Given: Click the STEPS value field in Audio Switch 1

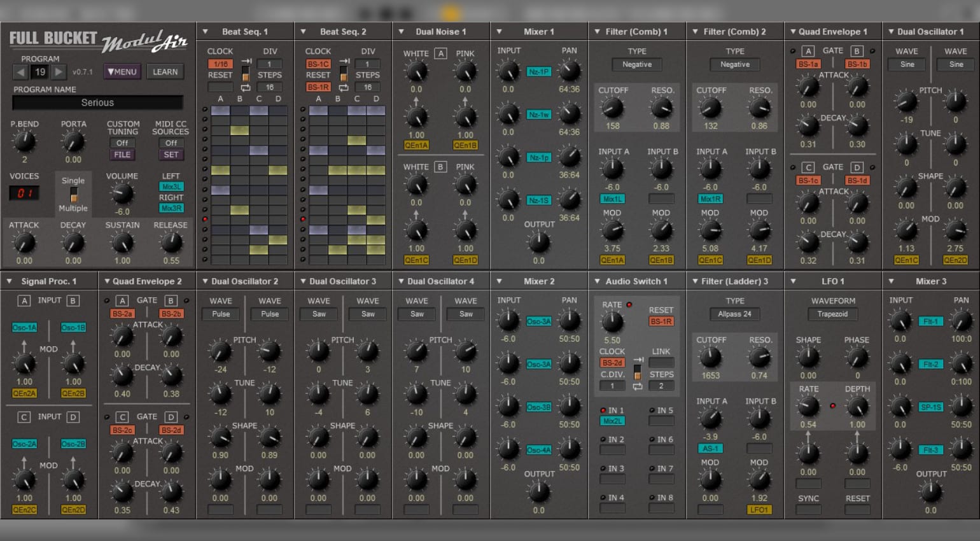Looking at the screenshot, I should [661, 386].
